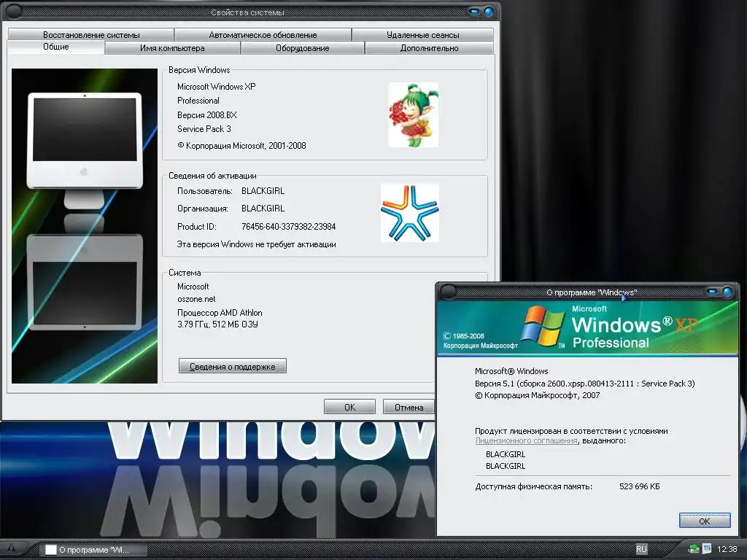
Task: Click the green arrow tray icon
Action: [x=694, y=550]
